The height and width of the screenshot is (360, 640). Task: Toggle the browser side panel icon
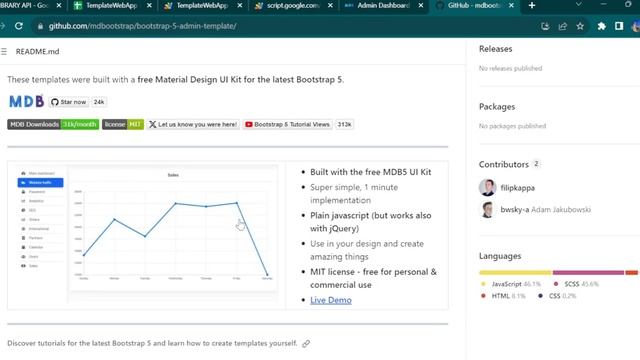[x=619, y=26]
